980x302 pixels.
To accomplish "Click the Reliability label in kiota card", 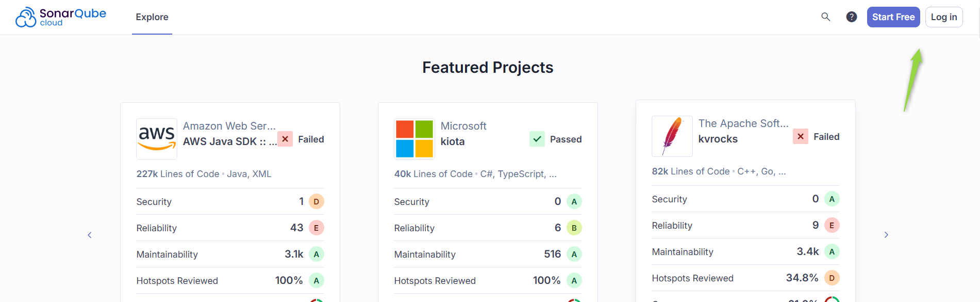I will 414,228.
